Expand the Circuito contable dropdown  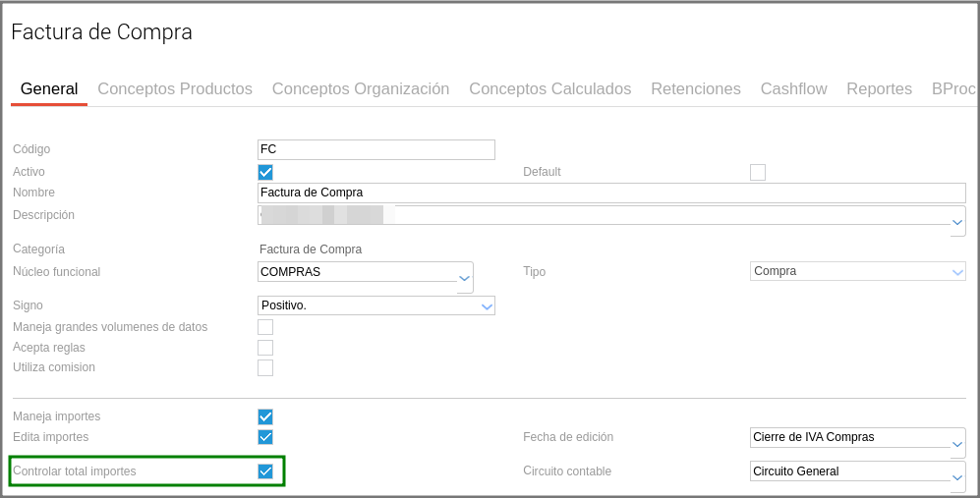957,477
